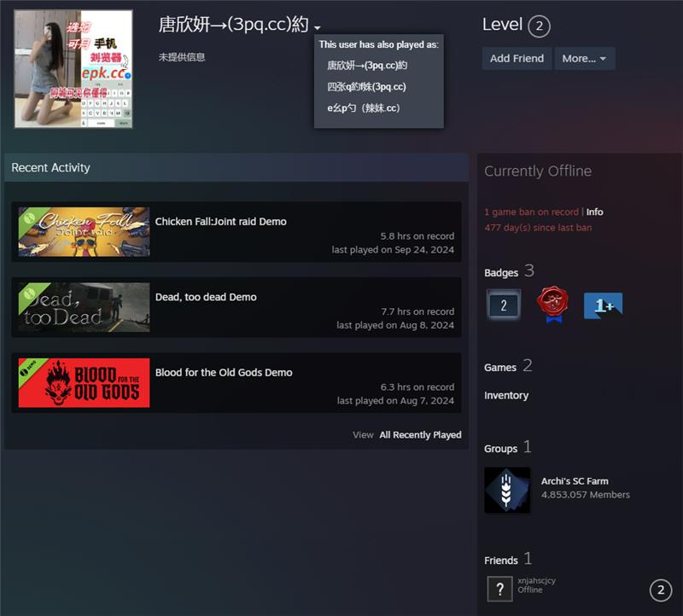The height and width of the screenshot is (616, 683).
Task: Open the Inventory link
Action: [506, 395]
